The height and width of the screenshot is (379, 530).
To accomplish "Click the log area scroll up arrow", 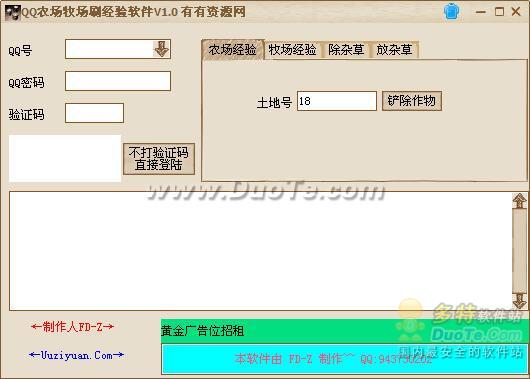I will pyautogui.click(x=519, y=201).
